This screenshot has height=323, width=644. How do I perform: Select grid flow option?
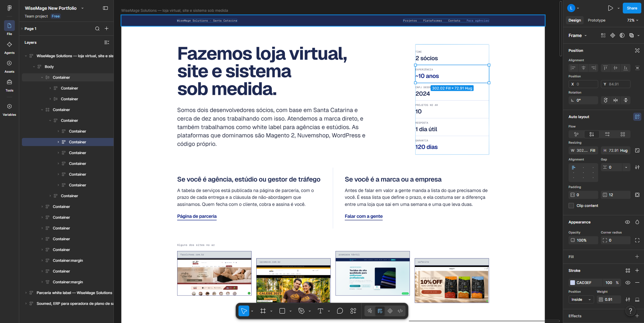click(x=623, y=134)
